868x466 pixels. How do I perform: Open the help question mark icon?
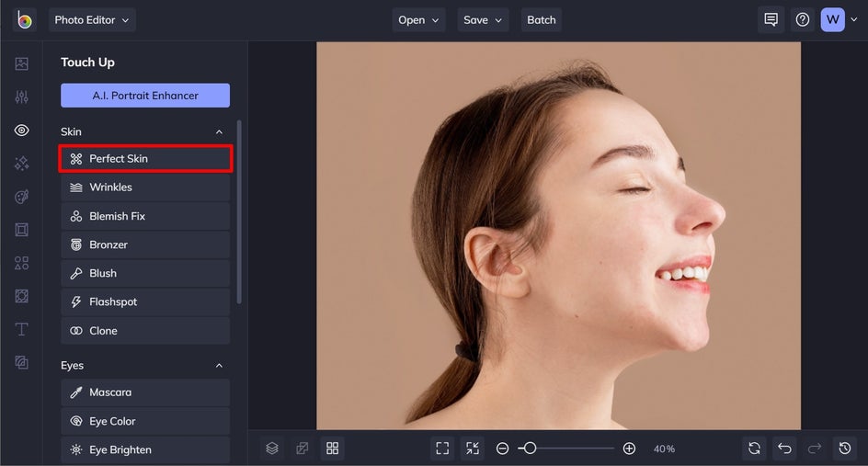coord(802,20)
